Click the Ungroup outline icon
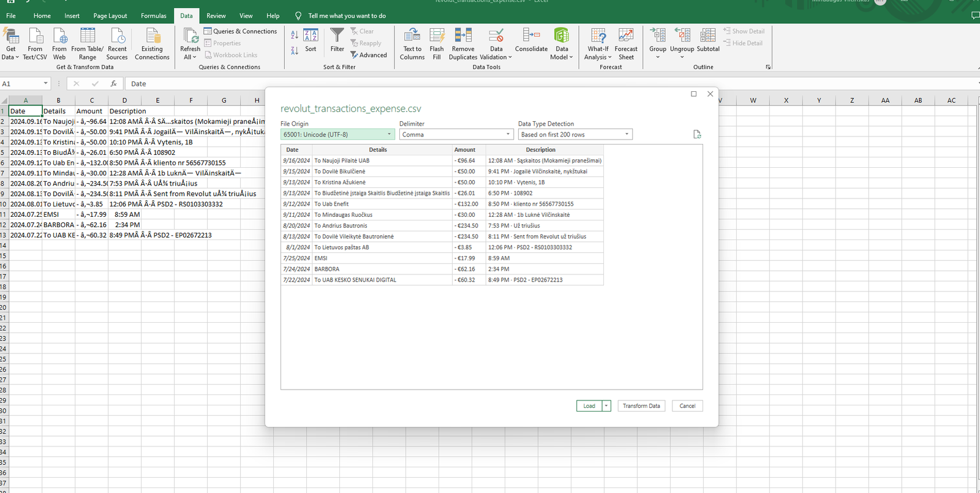Viewport: 980px width, 493px height. tap(682, 35)
